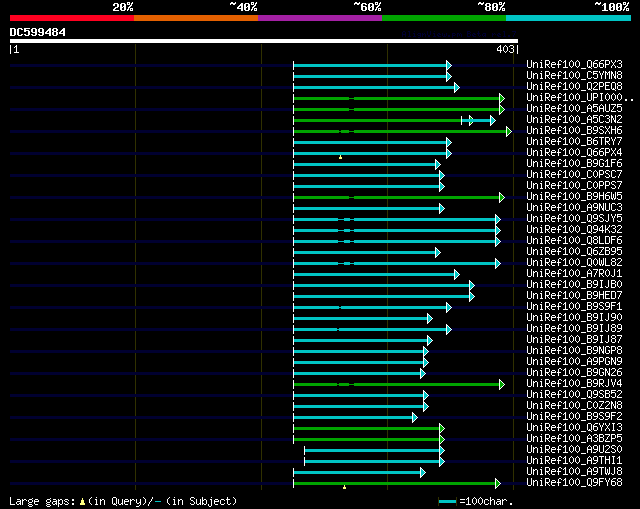Viewport: 640px width, 509px height.
Task: Click the UniRef100_Q66PX3 hit label
Action: click(574, 64)
